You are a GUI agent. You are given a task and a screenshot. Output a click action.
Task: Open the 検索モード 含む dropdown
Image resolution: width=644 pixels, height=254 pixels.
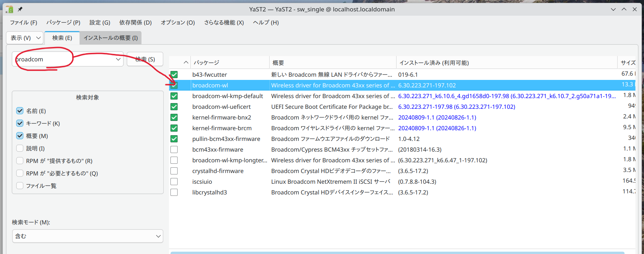88,236
